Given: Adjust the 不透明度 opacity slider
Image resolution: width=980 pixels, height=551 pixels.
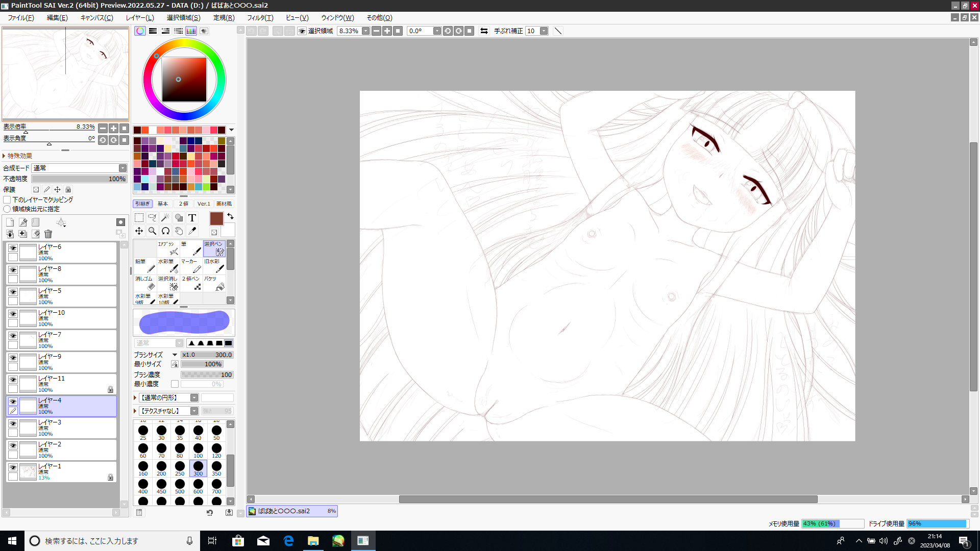Looking at the screenshot, I should [x=79, y=179].
